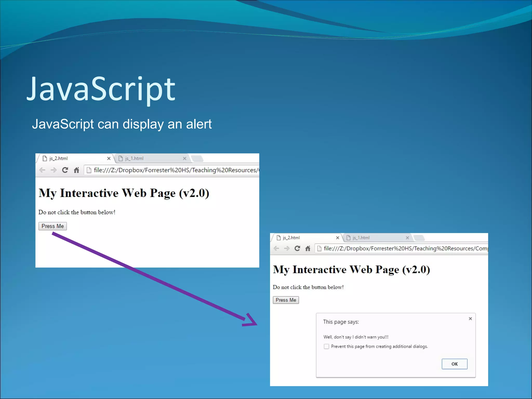This screenshot has height=399, width=532.
Task: Confirm the alert with OK
Action: [454, 364]
